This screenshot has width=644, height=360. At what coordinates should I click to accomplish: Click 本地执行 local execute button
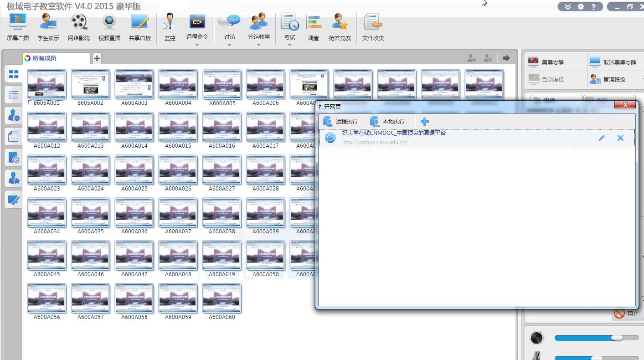click(x=387, y=122)
